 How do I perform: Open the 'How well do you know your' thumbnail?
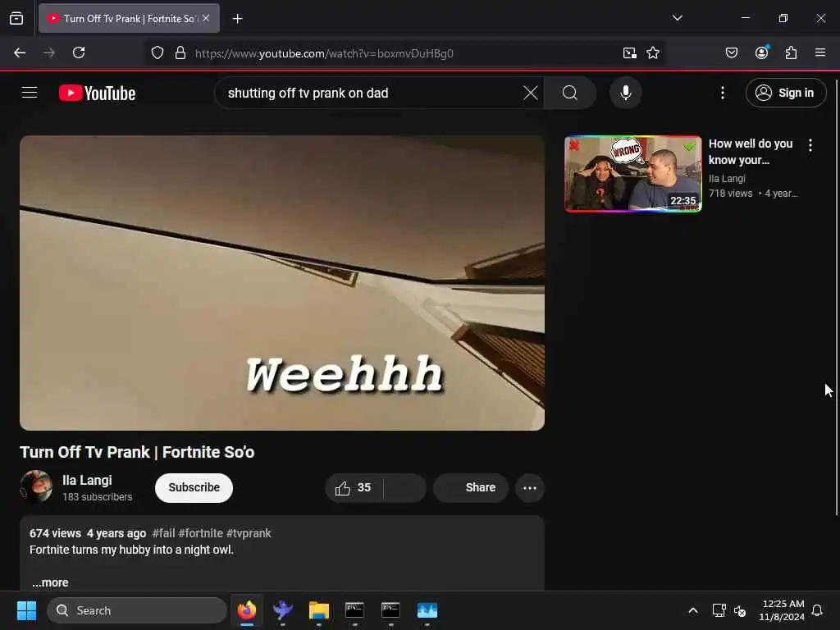coord(632,174)
